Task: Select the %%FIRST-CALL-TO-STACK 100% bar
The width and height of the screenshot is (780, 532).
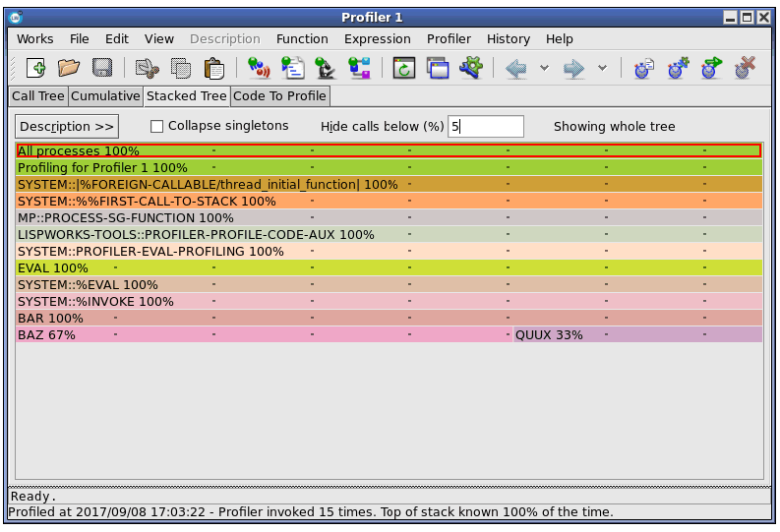Action: coord(389,201)
